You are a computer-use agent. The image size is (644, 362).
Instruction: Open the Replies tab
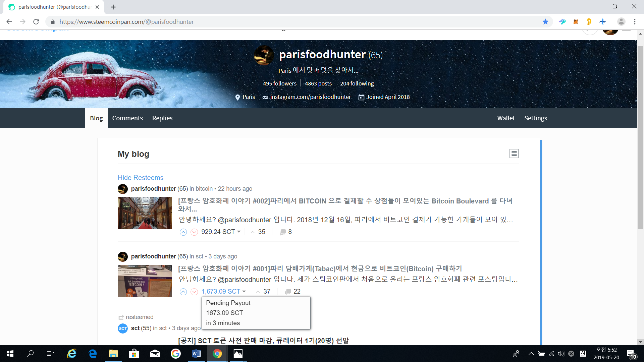[162, 118]
